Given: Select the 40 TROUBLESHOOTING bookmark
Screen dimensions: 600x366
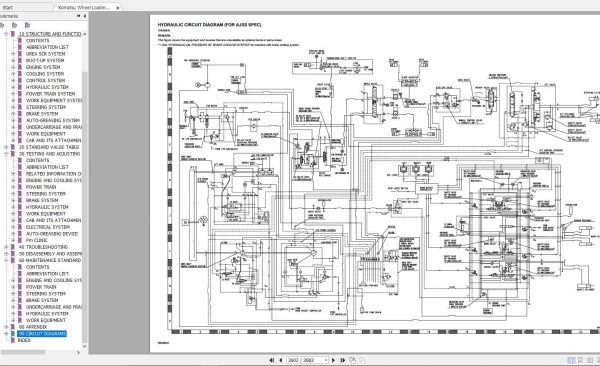Looking at the screenshot, I should 43,247.
